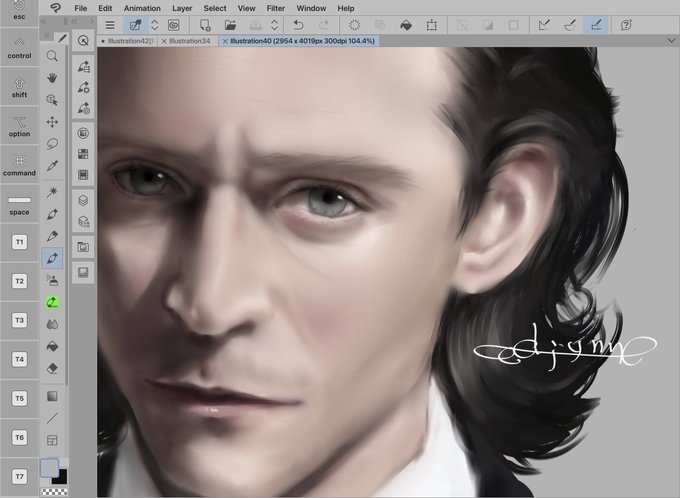680x498 pixels.
Task: Toggle the control modifier key
Action: tap(20, 48)
